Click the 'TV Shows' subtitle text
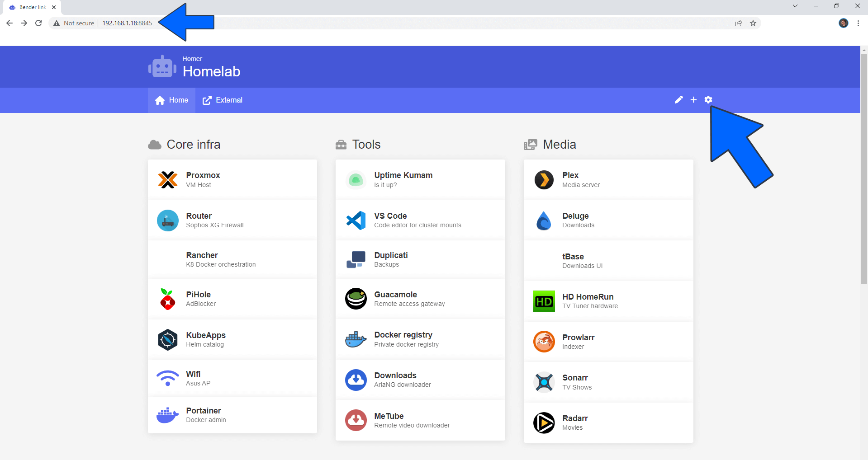The height and width of the screenshot is (460, 868). [x=577, y=388]
